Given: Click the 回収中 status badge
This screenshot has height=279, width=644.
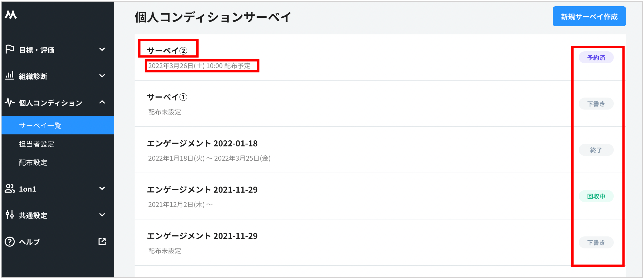Looking at the screenshot, I should (596, 197).
